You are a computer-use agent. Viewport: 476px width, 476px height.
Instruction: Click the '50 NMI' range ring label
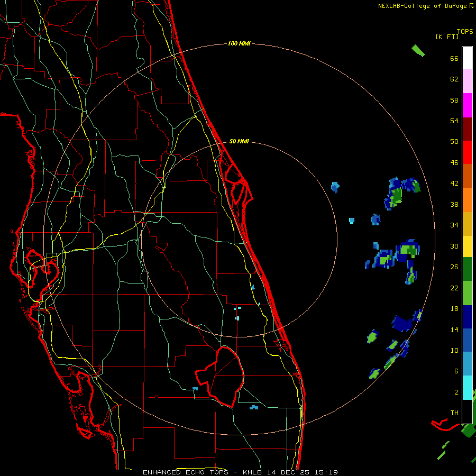tap(239, 141)
